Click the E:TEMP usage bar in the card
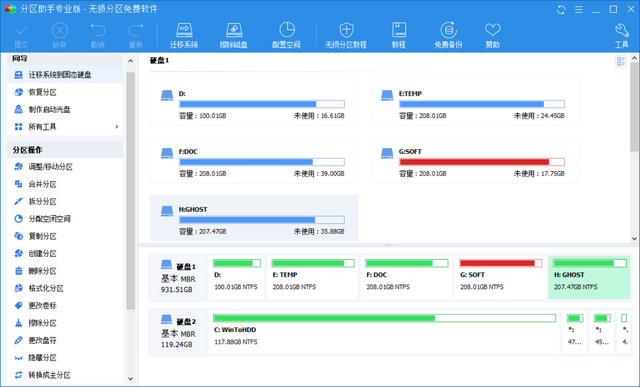Image resolution: width=640 pixels, height=387 pixels. (x=482, y=104)
